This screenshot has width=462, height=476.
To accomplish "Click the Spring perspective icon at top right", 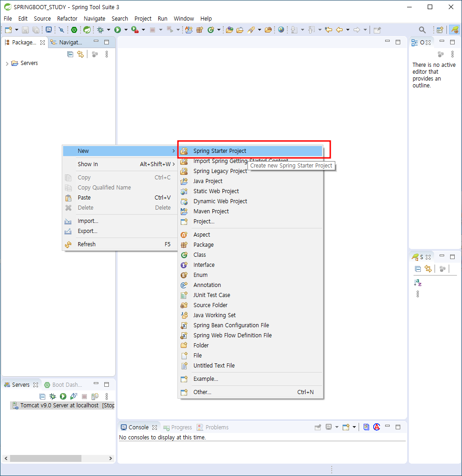I will [x=454, y=30].
